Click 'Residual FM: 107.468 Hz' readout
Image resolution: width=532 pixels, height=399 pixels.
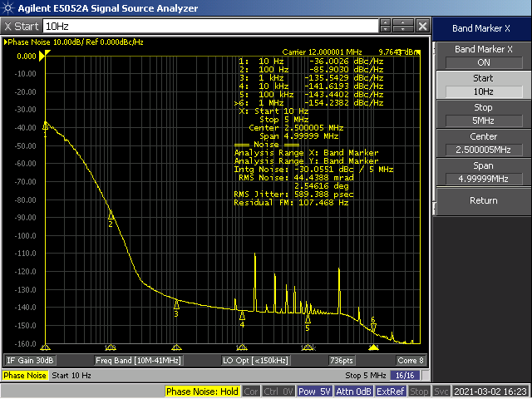pyautogui.click(x=291, y=203)
